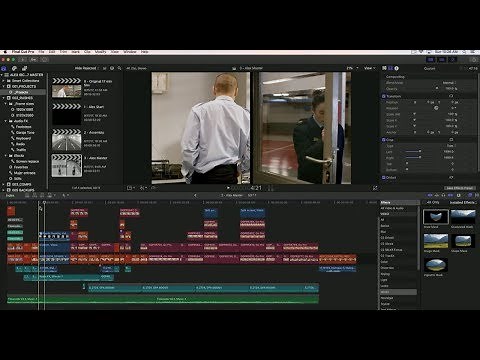Open the viewer zoom percentage dropdown
480x360 pixels.
point(352,68)
